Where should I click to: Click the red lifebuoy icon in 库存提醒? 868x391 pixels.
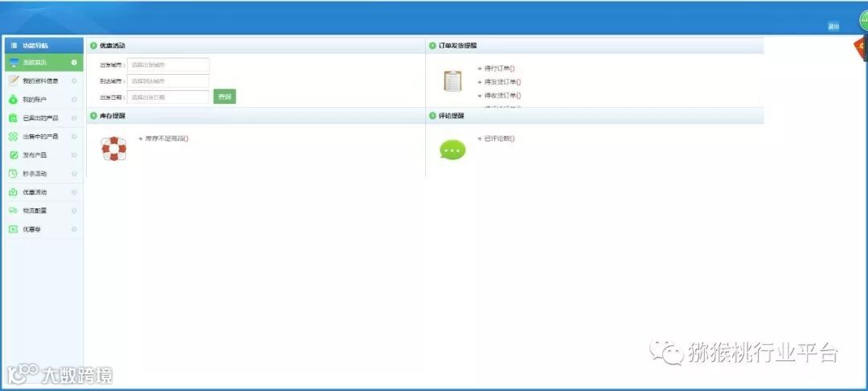click(x=113, y=148)
